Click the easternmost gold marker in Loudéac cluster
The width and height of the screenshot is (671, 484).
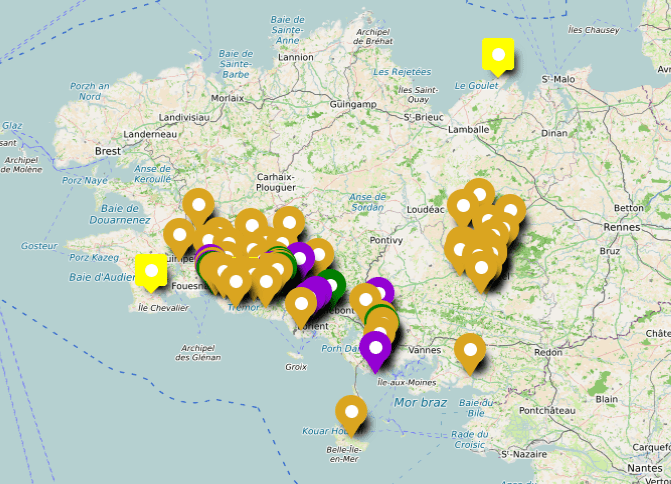click(x=510, y=211)
